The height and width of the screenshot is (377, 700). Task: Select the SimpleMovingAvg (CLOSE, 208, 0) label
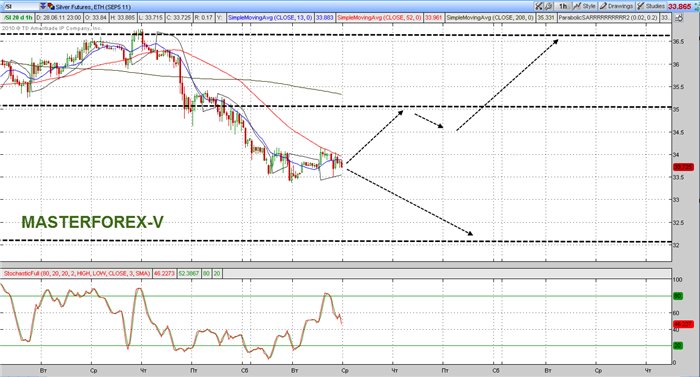click(490, 18)
